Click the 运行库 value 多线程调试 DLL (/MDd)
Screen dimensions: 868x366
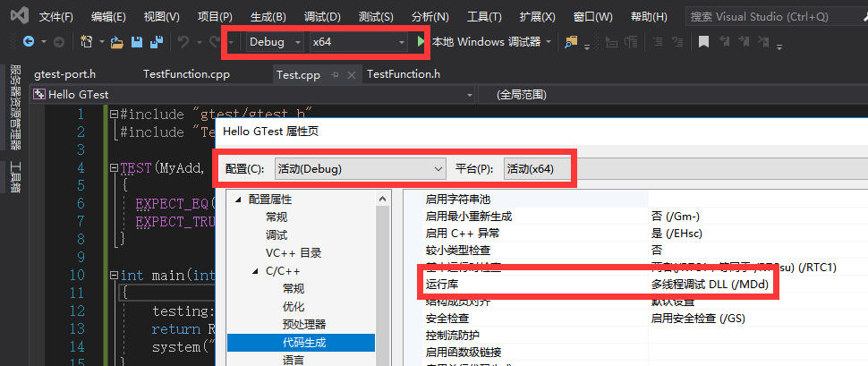click(711, 285)
